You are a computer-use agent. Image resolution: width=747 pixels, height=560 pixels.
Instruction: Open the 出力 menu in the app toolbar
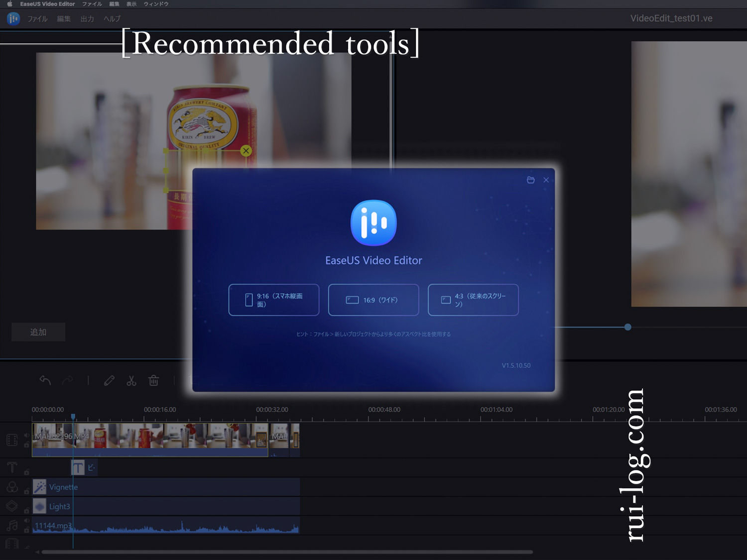tap(87, 19)
